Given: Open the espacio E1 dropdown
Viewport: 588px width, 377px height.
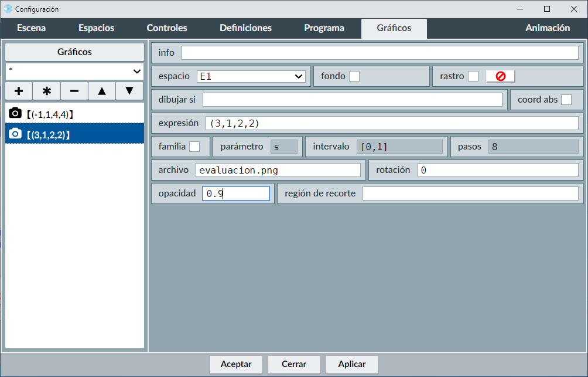Looking at the screenshot, I should click(251, 76).
